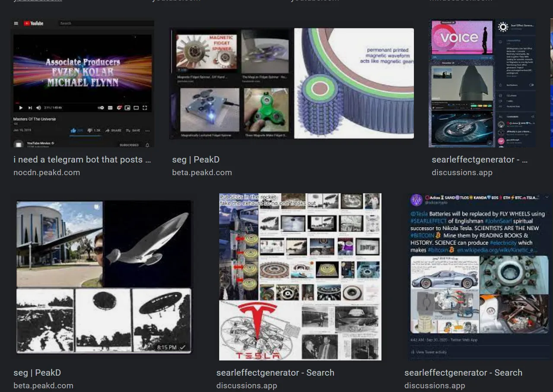The width and height of the screenshot is (553, 392).
Task: Click truncated 'searleffectgenerator - ...' title under Voice image
Action: point(480,159)
